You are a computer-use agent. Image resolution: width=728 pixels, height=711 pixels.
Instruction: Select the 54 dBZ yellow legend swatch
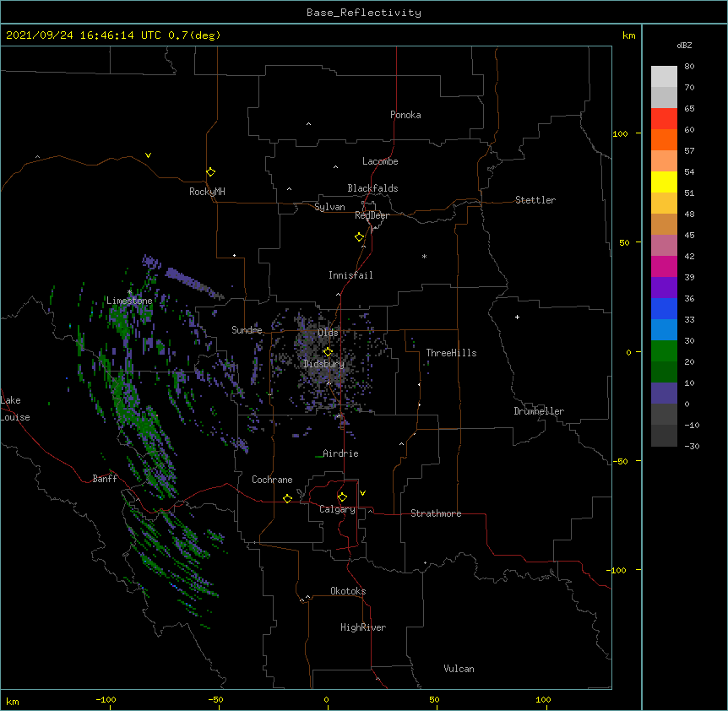[x=664, y=182]
